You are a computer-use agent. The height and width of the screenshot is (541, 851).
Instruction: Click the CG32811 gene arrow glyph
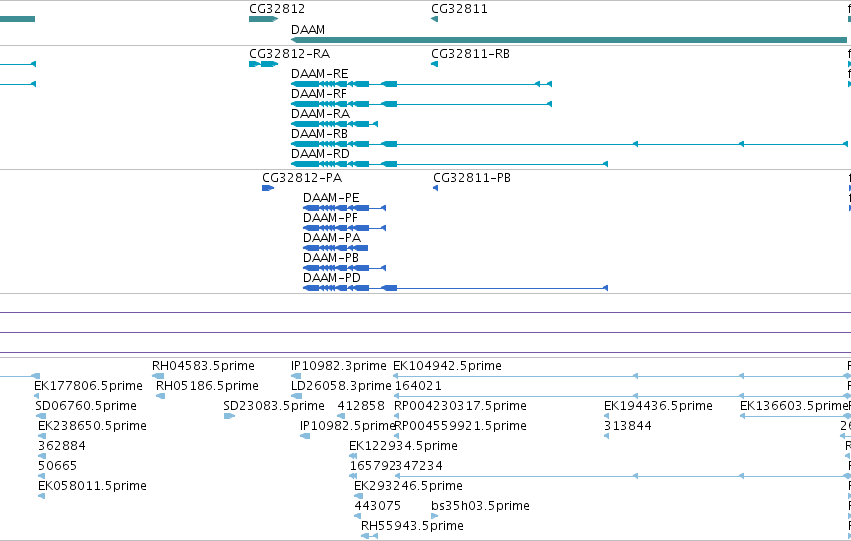434,19
